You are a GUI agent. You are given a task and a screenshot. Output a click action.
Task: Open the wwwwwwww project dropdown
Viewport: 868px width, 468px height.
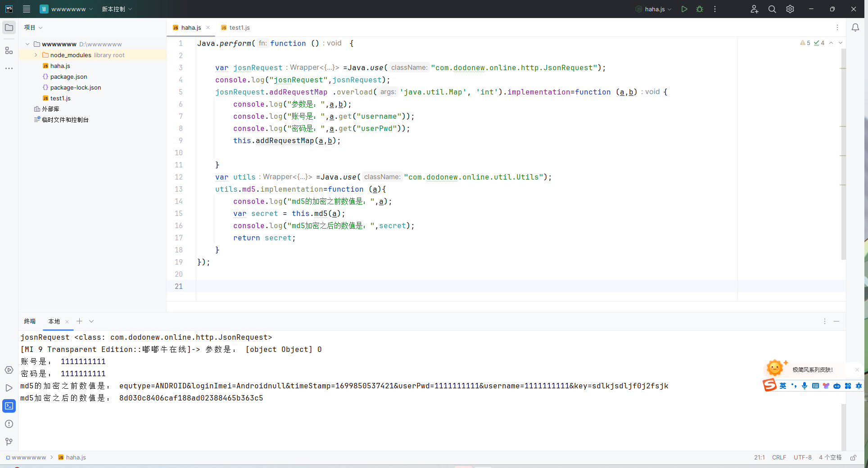pyautogui.click(x=66, y=9)
